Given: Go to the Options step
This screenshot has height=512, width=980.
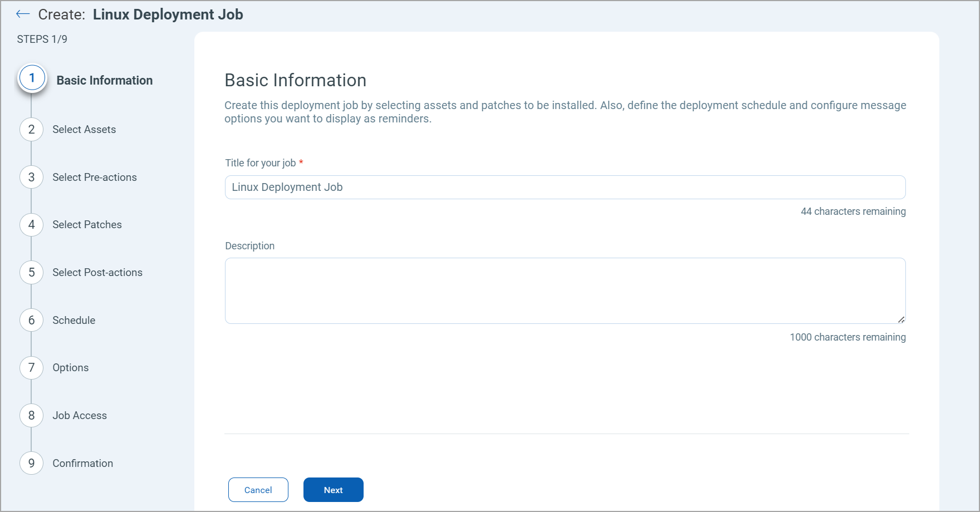Looking at the screenshot, I should pos(31,368).
